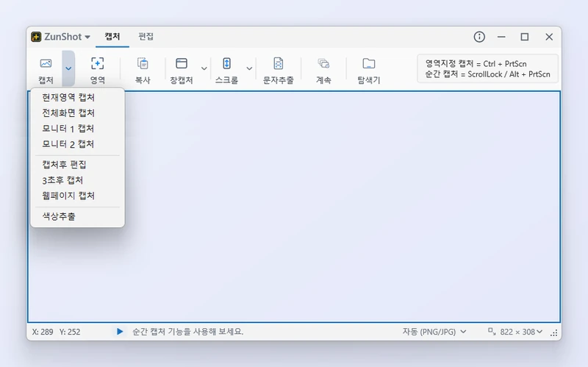Click the shortcut hint box with Ctrl + PrtScn
The width and height of the screenshot is (588, 367).
[487, 68]
